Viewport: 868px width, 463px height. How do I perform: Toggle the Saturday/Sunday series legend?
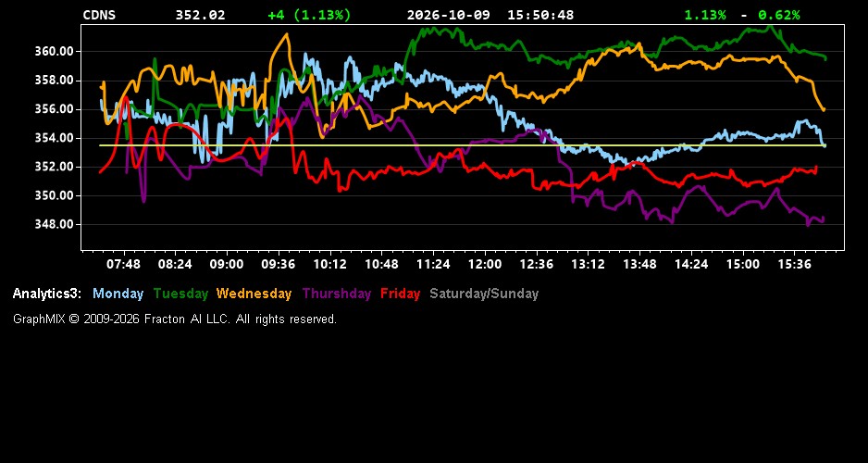pyautogui.click(x=484, y=294)
